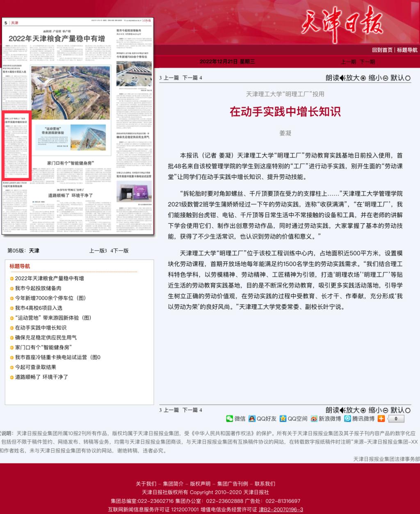Share to QQ好友 via the penguin icon

coord(252,418)
